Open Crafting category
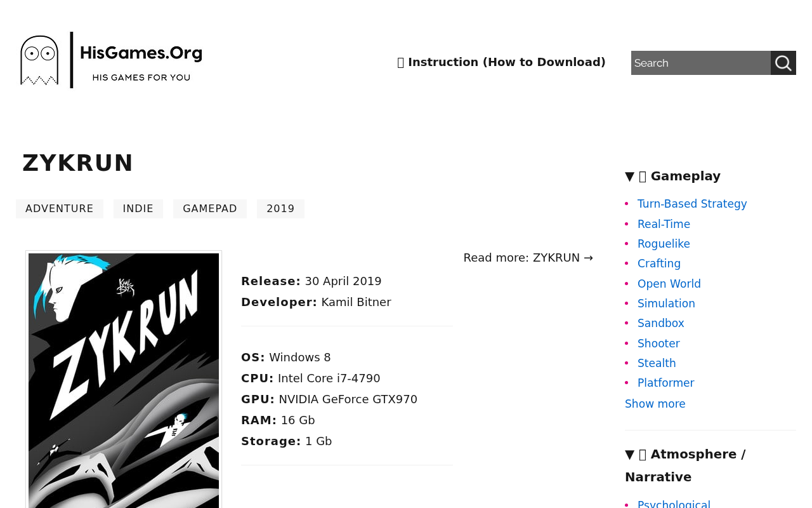The image size is (812, 508). [x=659, y=264]
